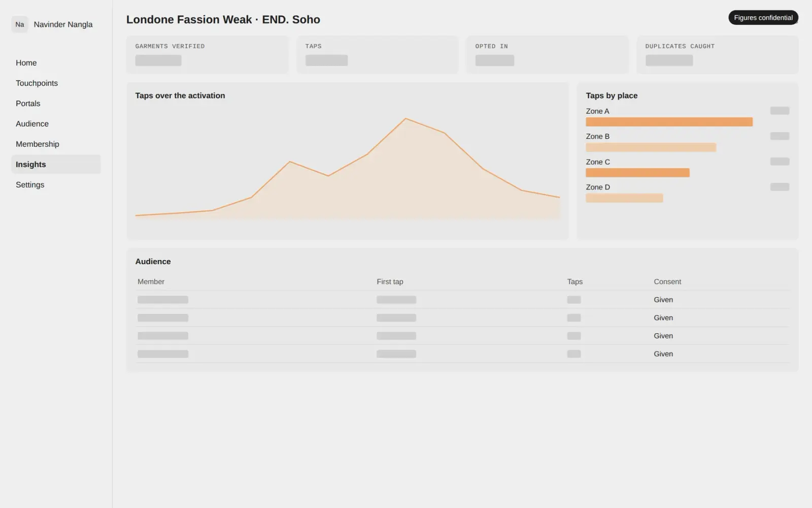Click the Garments Verified stat card
Viewport: 812px width, 508px height.
[x=208, y=55]
